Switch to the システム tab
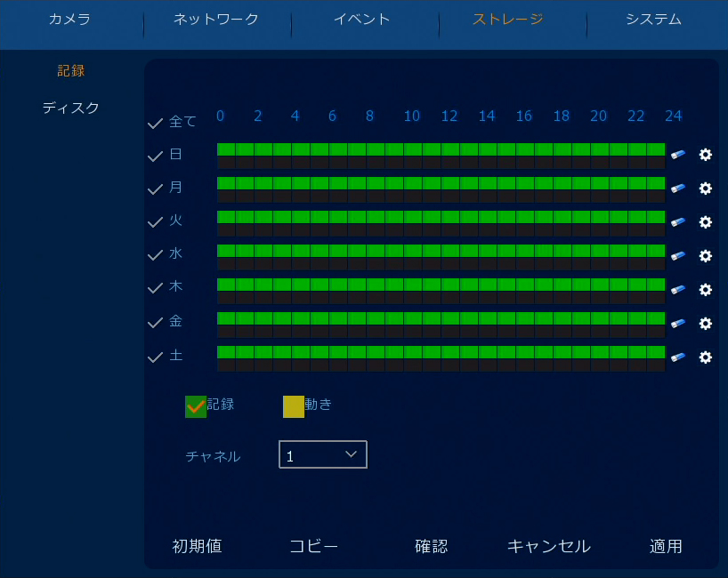The height and width of the screenshot is (578, 728). click(x=654, y=19)
